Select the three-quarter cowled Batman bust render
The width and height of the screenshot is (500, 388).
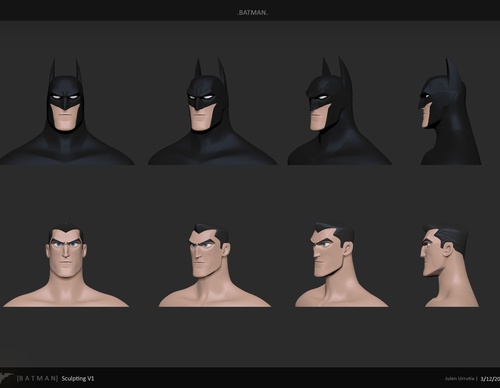[339, 111]
